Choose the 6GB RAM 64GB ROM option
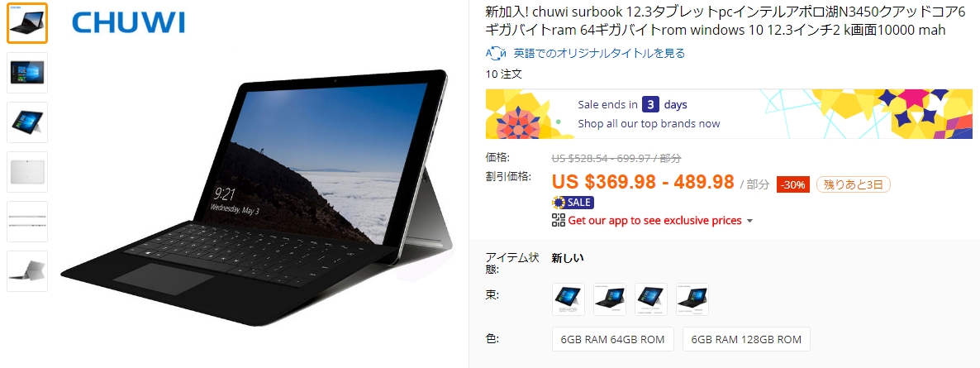This screenshot has width=980, height=368. click(x=612, y=339)
